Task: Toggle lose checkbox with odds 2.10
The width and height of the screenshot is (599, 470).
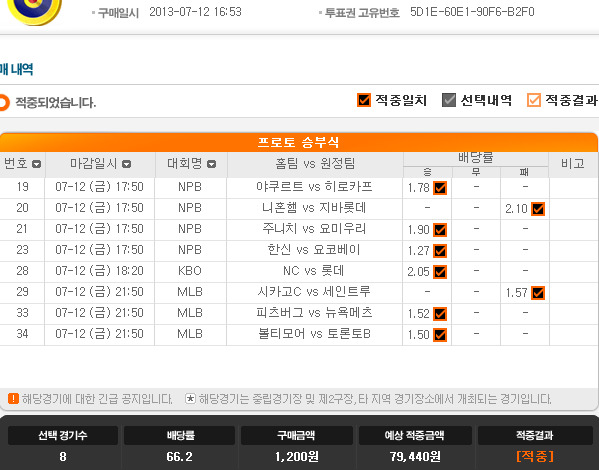Action: 538,209
